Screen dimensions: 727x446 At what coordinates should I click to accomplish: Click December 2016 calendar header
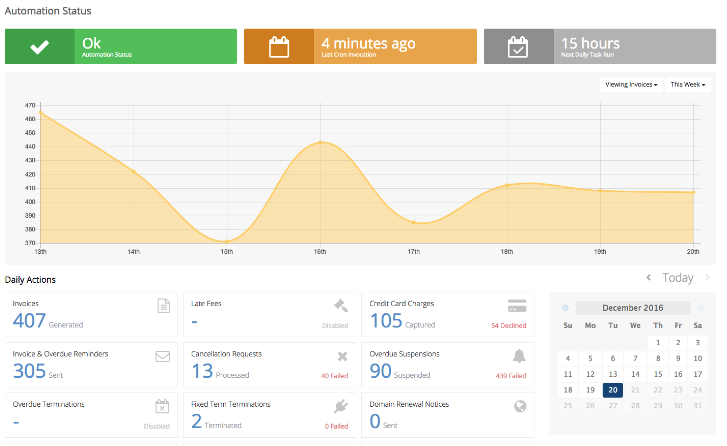click(633, 308)
